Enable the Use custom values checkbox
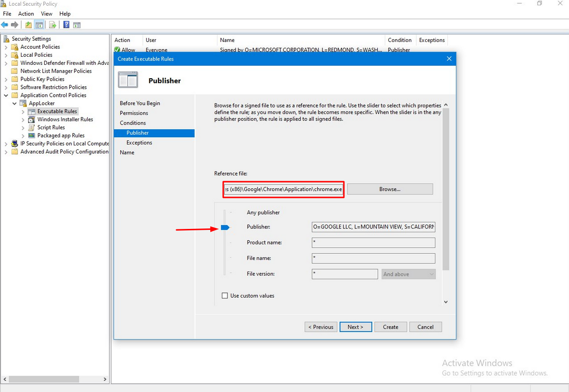This screenshot has height=392, width=569. (x=225, y=296)
